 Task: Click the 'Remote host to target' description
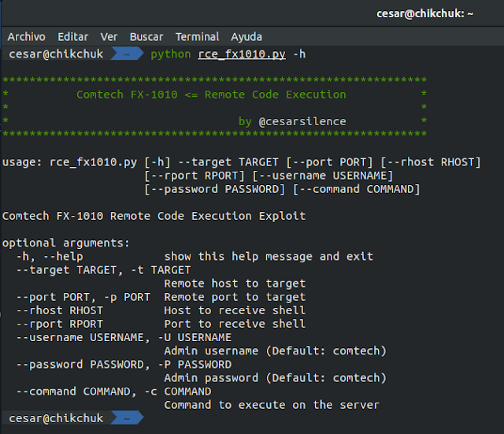pyautogui.click(x=235, y=284)
